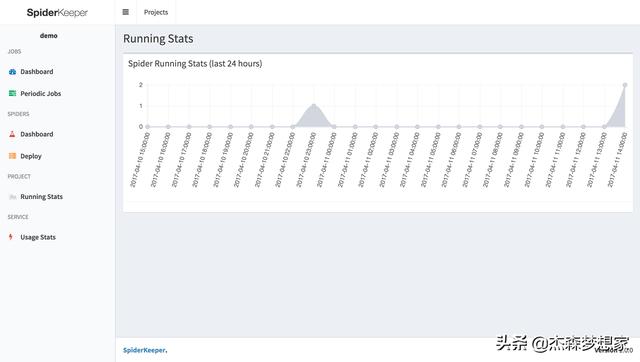
Task: Open Usage Stats sidebar item
Action: pyautogui.click(x=38, y=237)
